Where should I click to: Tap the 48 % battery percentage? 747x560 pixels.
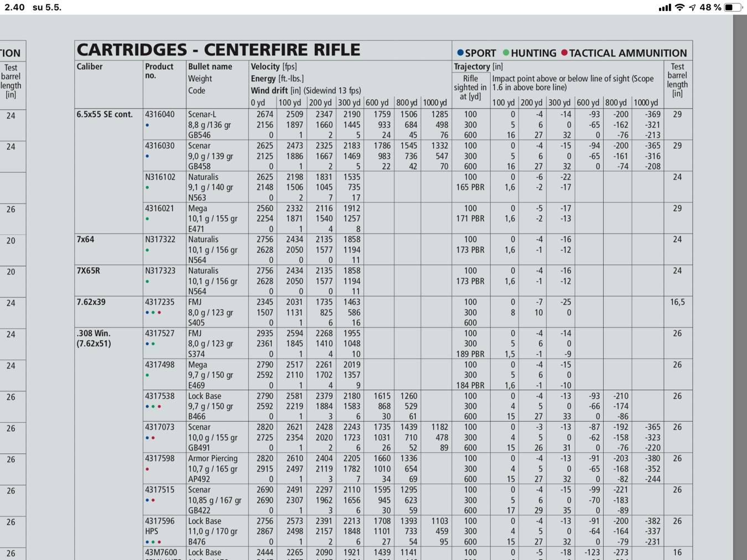pyautogui.click(x=710, y=7)
